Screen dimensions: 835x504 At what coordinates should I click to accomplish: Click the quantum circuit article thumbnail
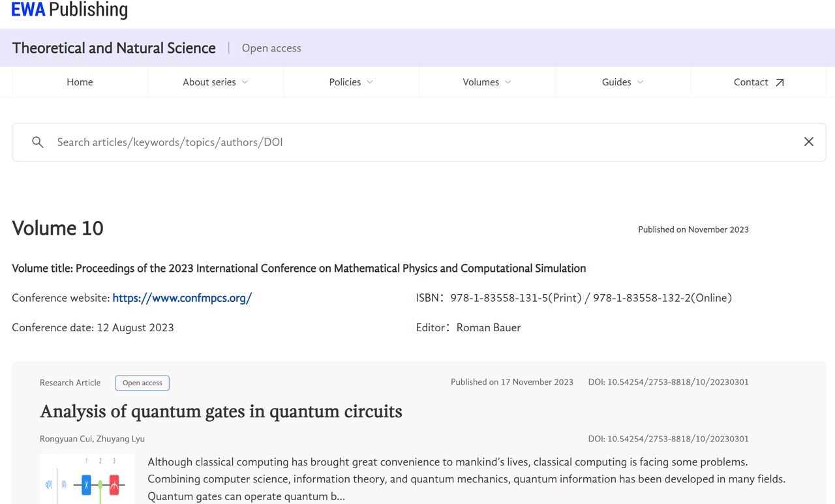pyautogui.click(x=87, y=480)
